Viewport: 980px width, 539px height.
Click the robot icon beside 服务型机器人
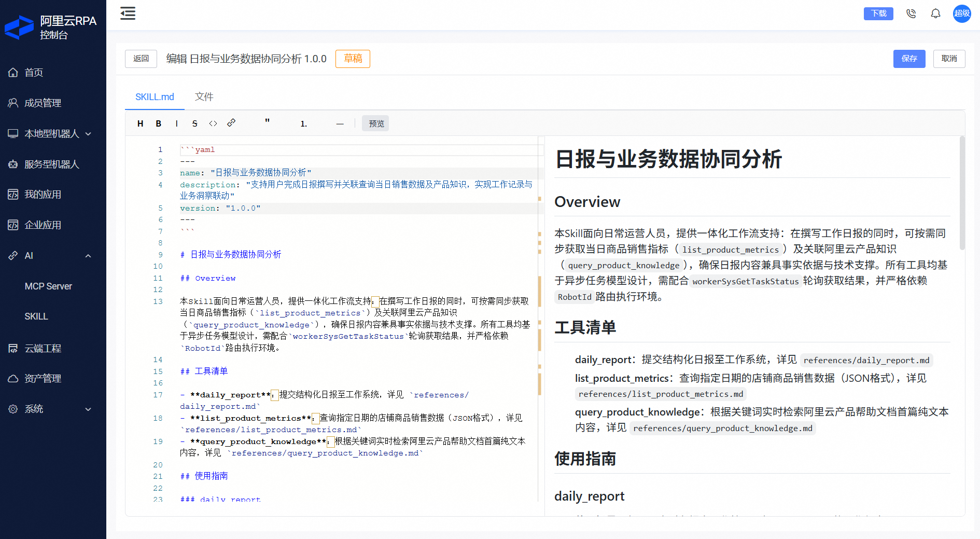[x=13, y=164]
